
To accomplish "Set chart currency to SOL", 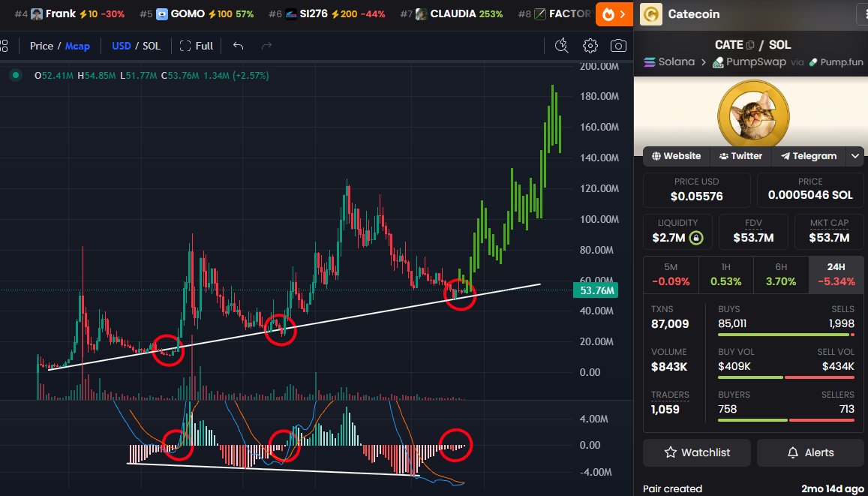I will (x=152, y=46).
